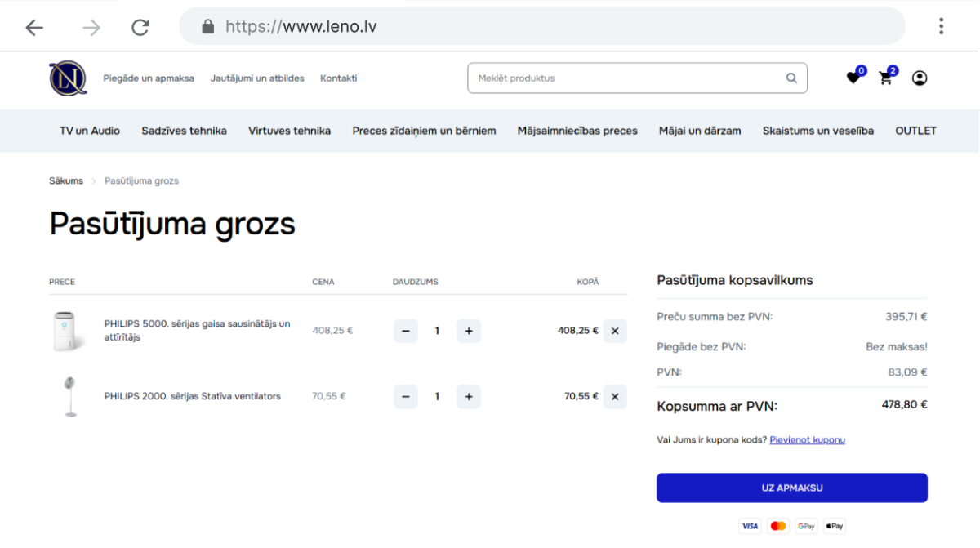Click the magnifier search icon
Image resolution: width=980 pixels, height=548 pixels.
tap(791, 78)
